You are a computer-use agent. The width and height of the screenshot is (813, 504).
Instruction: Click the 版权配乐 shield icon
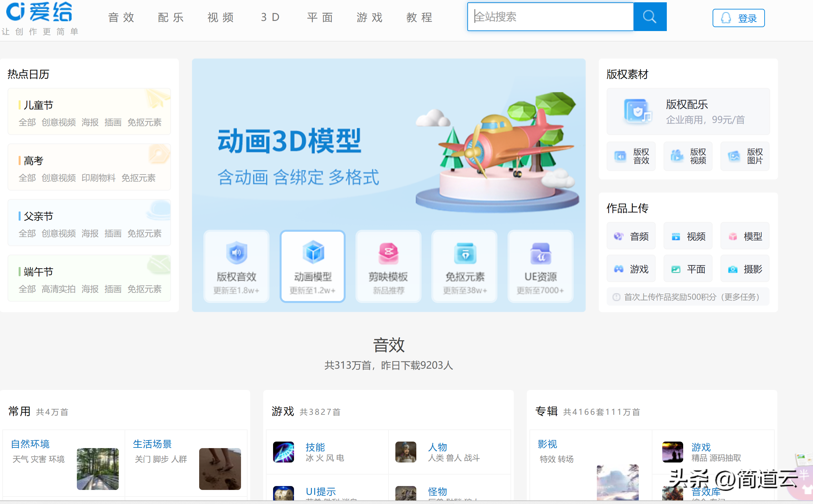point(637,111)
